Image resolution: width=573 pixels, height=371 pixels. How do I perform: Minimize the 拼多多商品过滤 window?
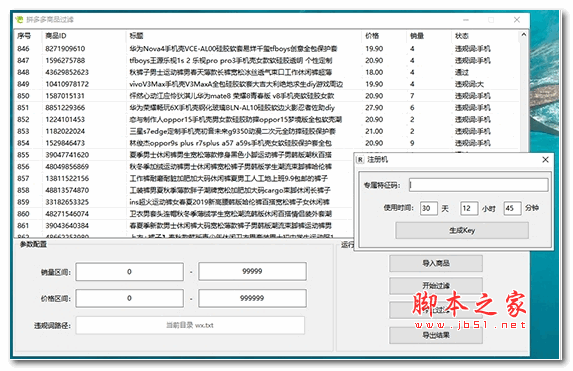click(466, 20)
